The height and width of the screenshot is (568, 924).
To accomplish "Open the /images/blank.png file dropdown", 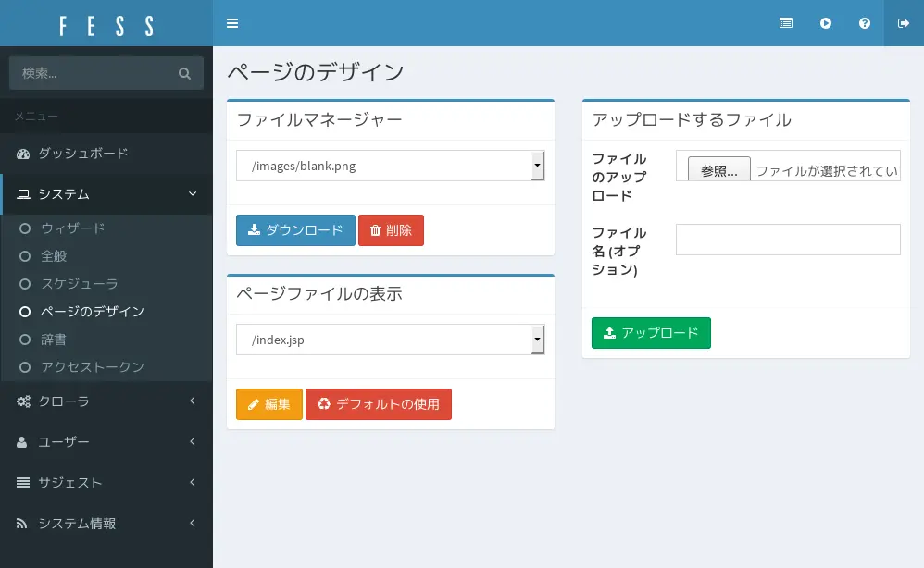I will point(390,167).
